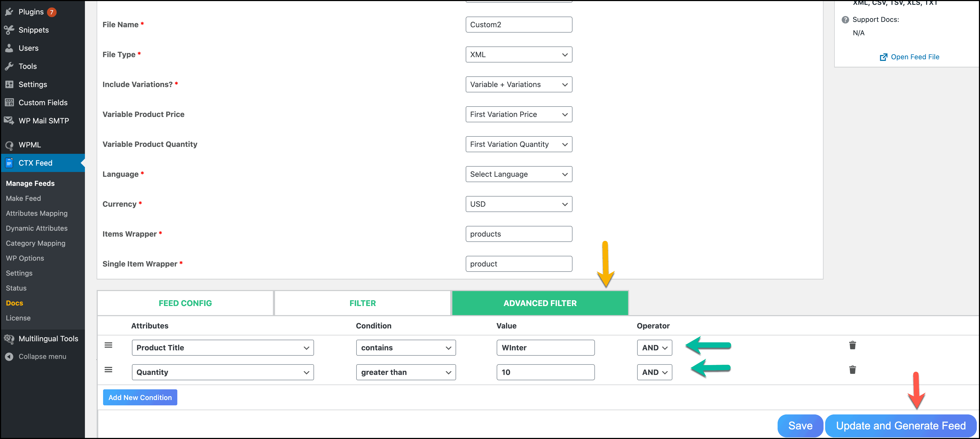
Task: Switch to the FILTER tab
Action: coord(363,303)
